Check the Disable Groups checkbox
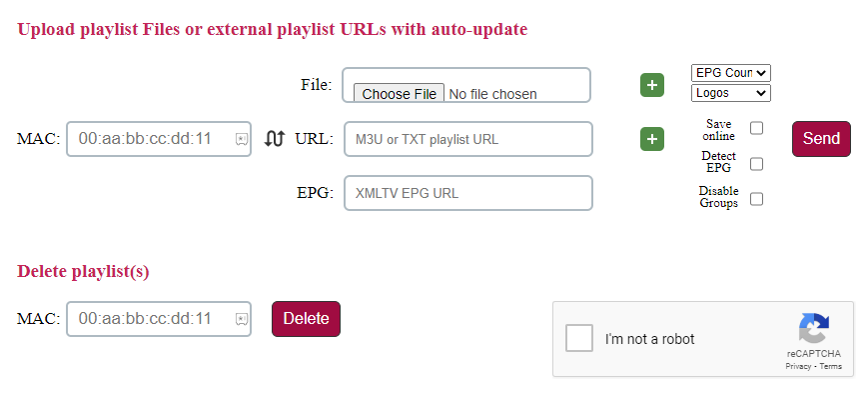This screenshot has width=868, height=417. pos(756,198)
